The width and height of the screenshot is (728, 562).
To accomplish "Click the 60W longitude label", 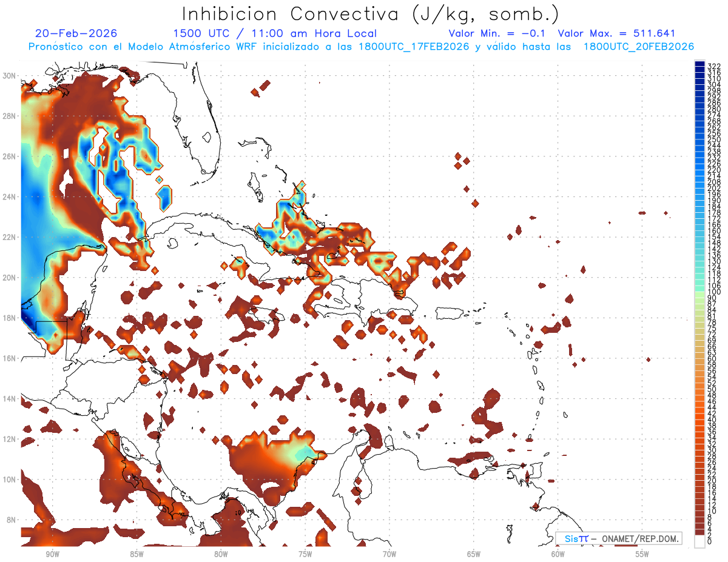I will click(558, 554).
